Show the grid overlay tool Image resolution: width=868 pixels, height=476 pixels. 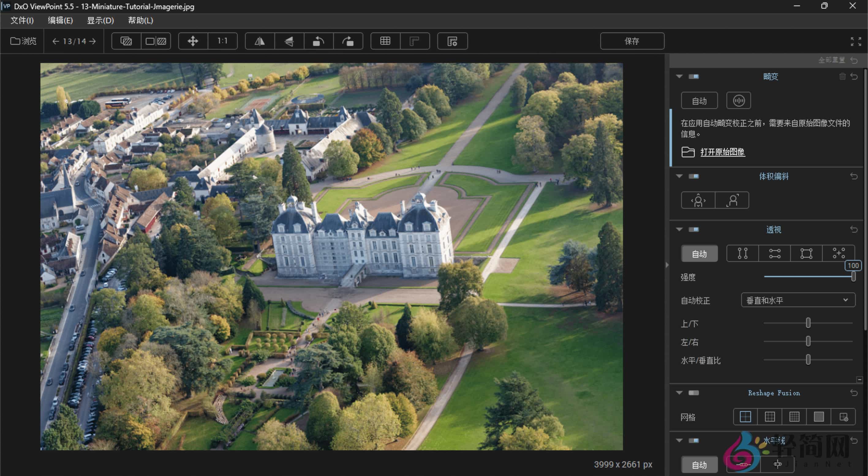tap(384, 41)
